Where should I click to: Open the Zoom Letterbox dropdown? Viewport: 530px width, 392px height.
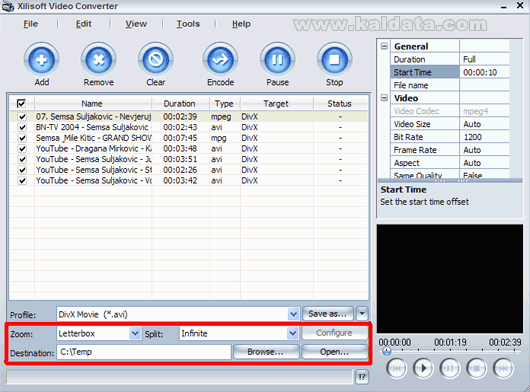click(x=135, y=334)
